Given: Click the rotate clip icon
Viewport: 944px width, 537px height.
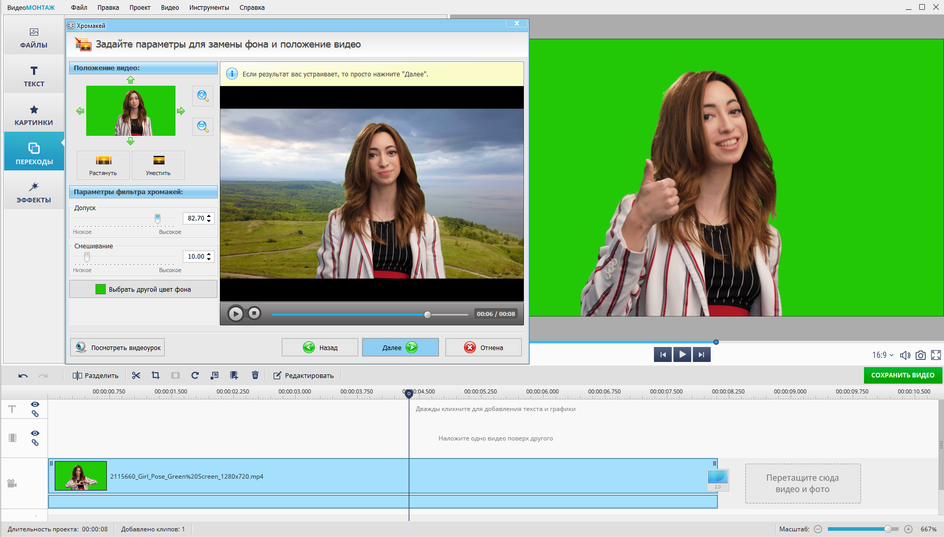Looking at the screenshot, I should pos(195,375).
